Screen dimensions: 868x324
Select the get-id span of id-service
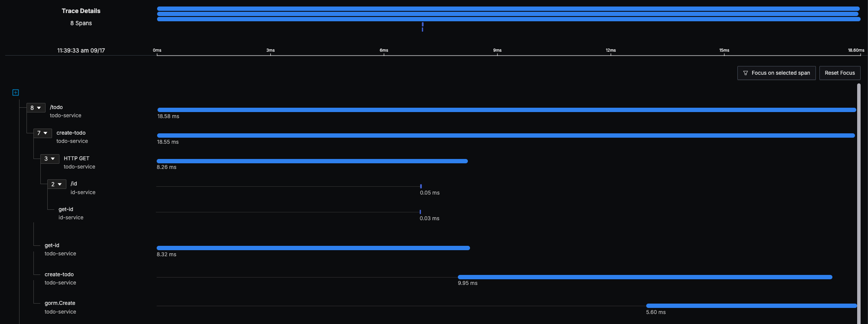tap(66, 209)
